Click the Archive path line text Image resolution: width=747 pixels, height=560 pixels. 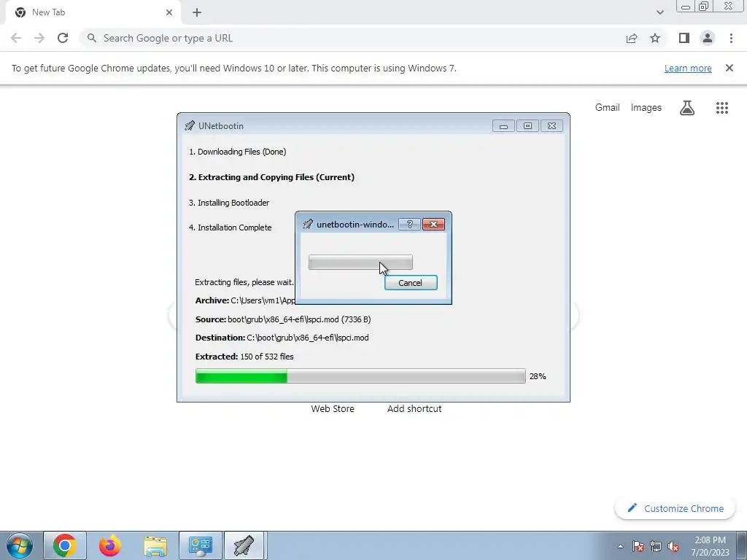245,300
